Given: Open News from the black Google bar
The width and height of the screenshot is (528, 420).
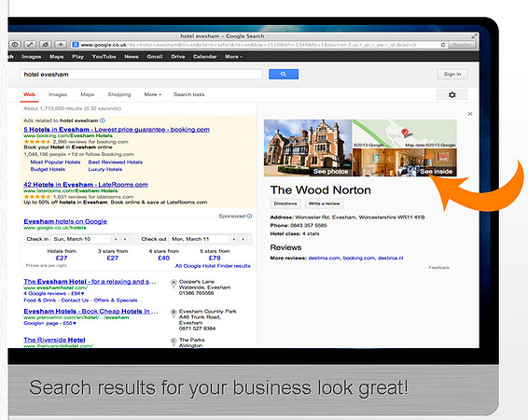Looking at the screenshot, I should click(132, 57).
